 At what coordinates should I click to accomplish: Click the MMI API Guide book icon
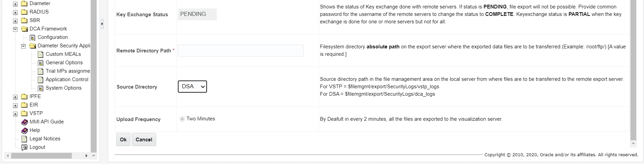(x=24, y=122)
